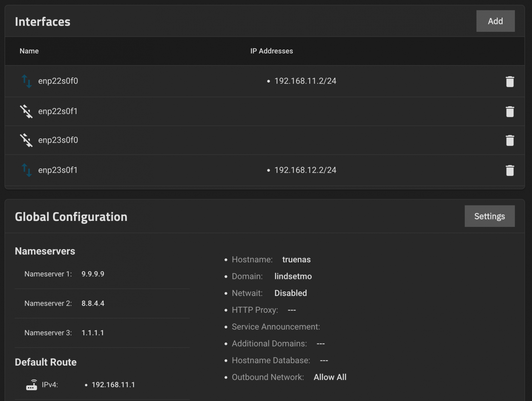This screenshot has width=532, height=401.
Task: Click the Nameserver 1 label
Action: tap(48, 274)
